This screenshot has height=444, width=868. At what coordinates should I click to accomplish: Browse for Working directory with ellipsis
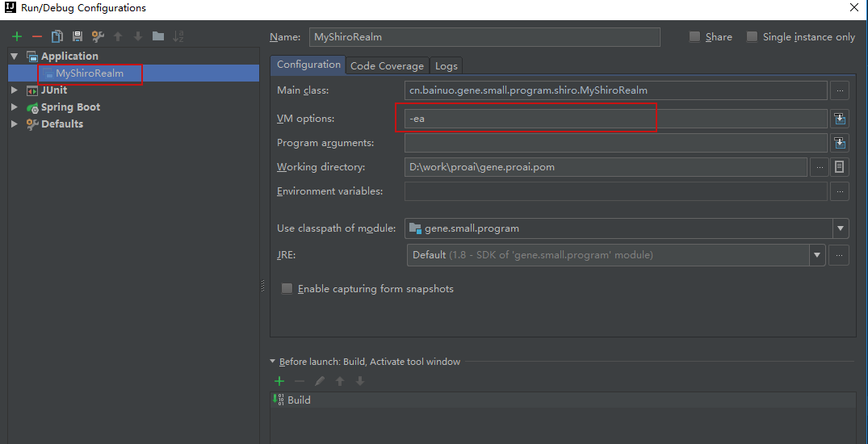point(820,167)
